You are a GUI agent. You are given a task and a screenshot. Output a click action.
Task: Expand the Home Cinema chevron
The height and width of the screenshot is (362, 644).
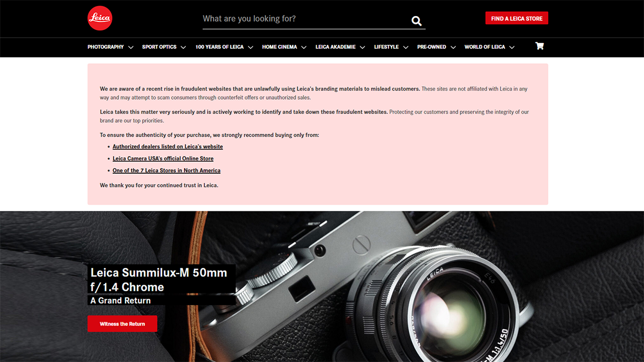pyautogui.click(x=304, y=47)
